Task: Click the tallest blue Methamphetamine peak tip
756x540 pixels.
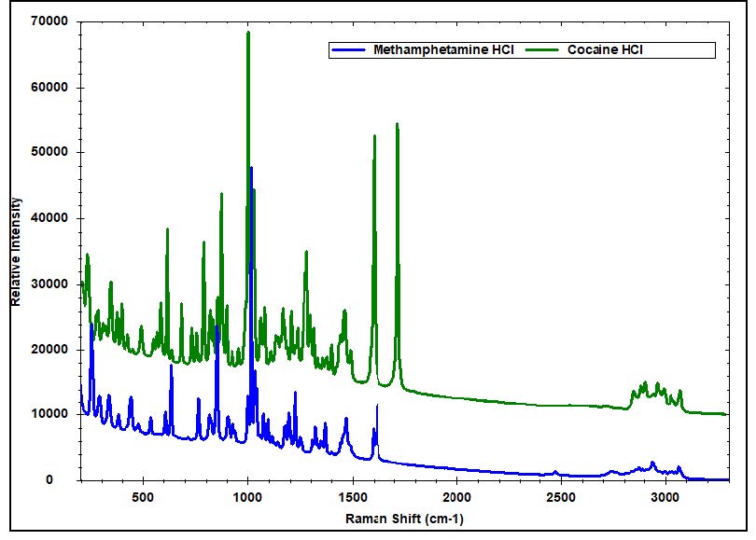Action: pos(250,168)
